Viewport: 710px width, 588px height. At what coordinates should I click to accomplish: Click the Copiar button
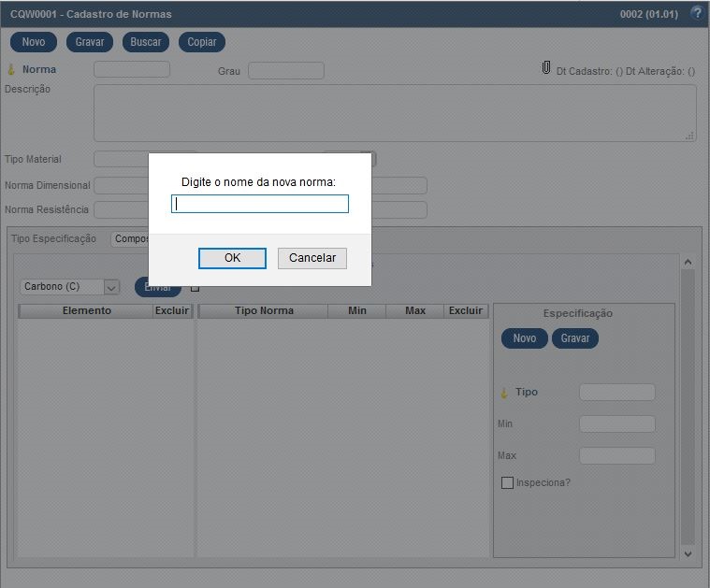pyautogui.click(x=202, y=42)
